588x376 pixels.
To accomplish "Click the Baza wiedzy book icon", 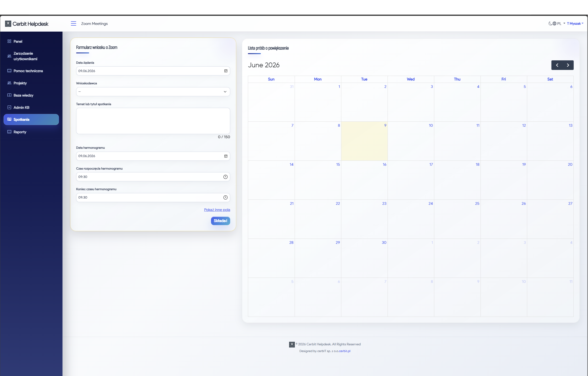I will pyautogui.click(x=9, y=95).
